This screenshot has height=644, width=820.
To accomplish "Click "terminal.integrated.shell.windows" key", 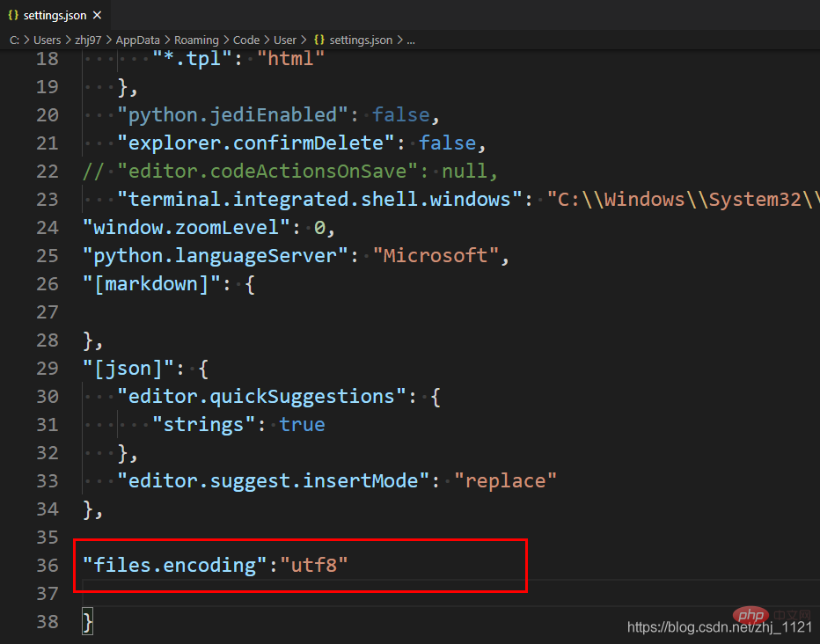I will pyautogui.click(x=320, y=200).
